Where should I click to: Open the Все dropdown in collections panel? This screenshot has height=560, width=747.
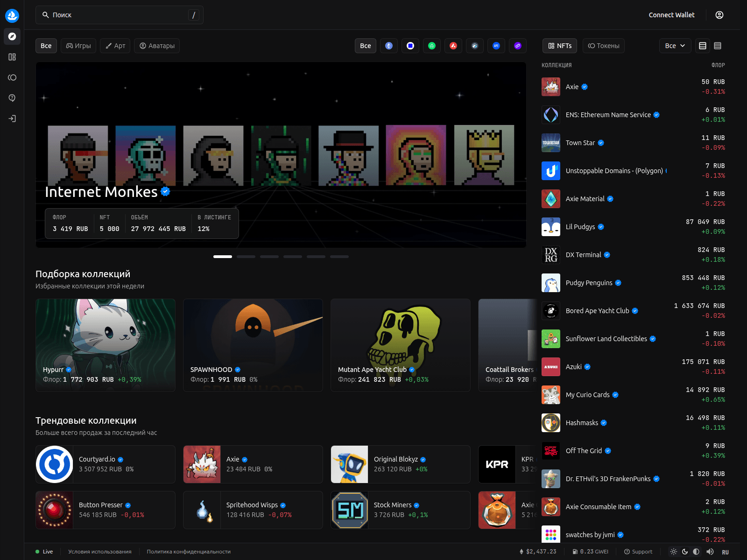click(x=675, y=46)
